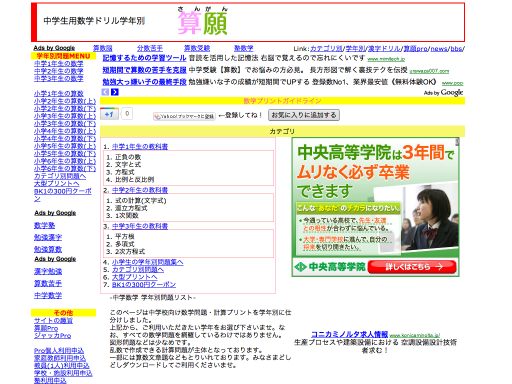Open 中学1年生の教科書 category heading link
The image size is (512, 384).
tap(140, 147)
